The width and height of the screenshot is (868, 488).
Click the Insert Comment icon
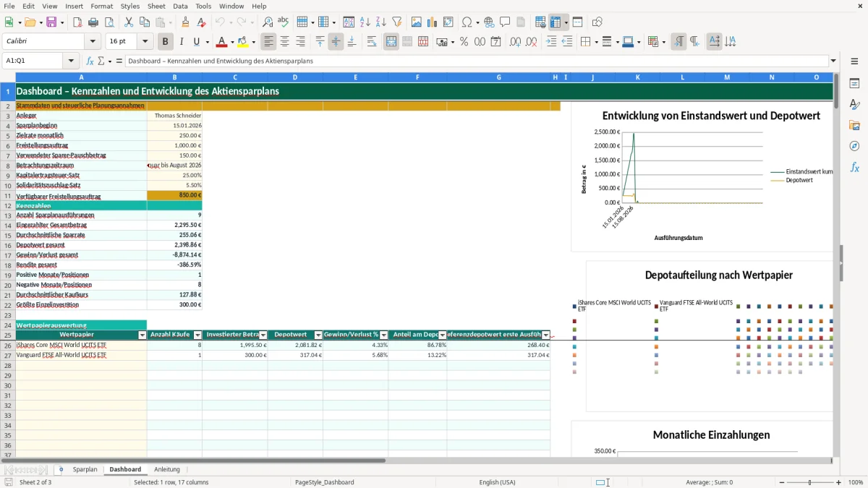505,22
